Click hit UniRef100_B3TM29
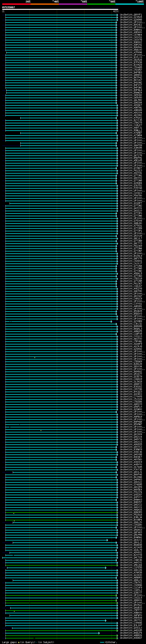Viewport: 146px width, 644px height. point(131,65)
